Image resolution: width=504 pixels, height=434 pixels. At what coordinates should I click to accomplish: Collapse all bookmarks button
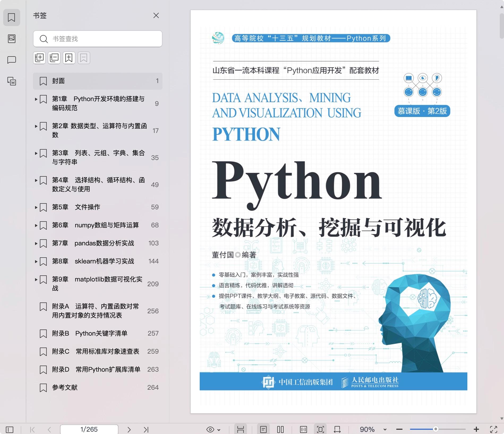click(54, 58)
